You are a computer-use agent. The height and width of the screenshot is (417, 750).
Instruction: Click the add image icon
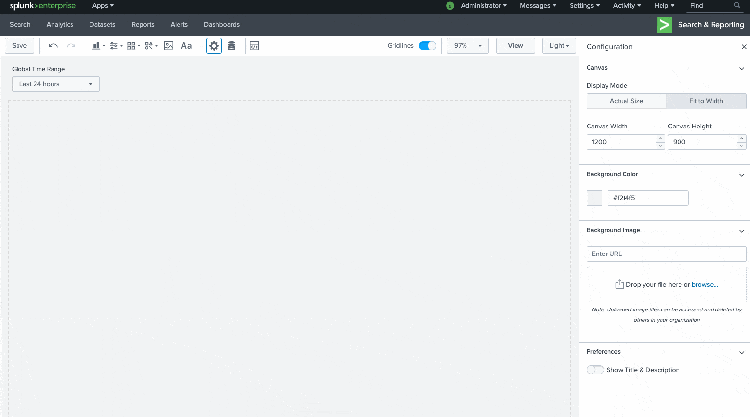point(168,46)
